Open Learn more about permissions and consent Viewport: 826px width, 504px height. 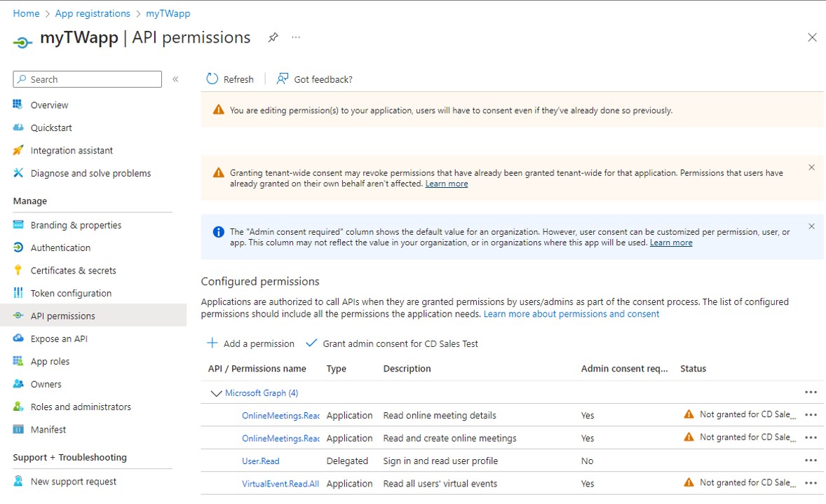tap(571, 314)
